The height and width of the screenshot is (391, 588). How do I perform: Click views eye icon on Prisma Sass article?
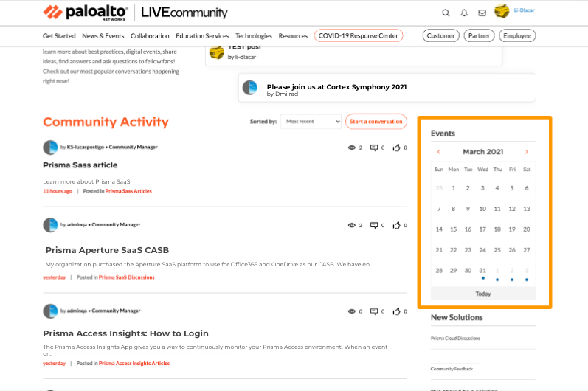tap(351, 148)
